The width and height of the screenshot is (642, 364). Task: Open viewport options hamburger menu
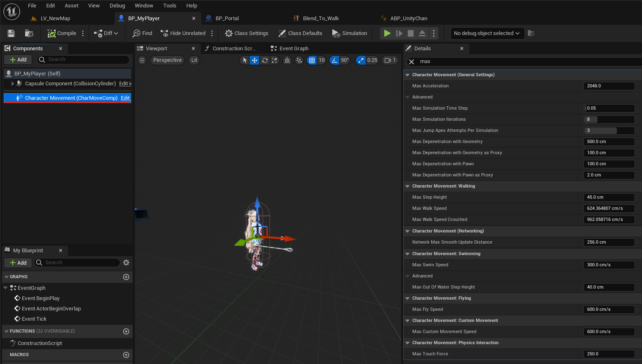pos(142,60)
